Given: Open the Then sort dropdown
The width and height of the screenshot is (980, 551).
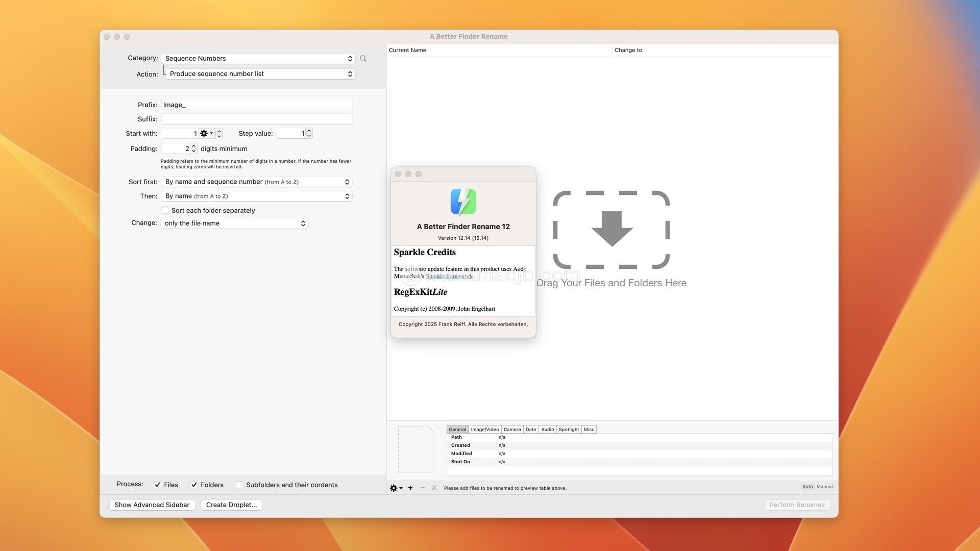Looking at the screenshot, I should pos(257,196).
